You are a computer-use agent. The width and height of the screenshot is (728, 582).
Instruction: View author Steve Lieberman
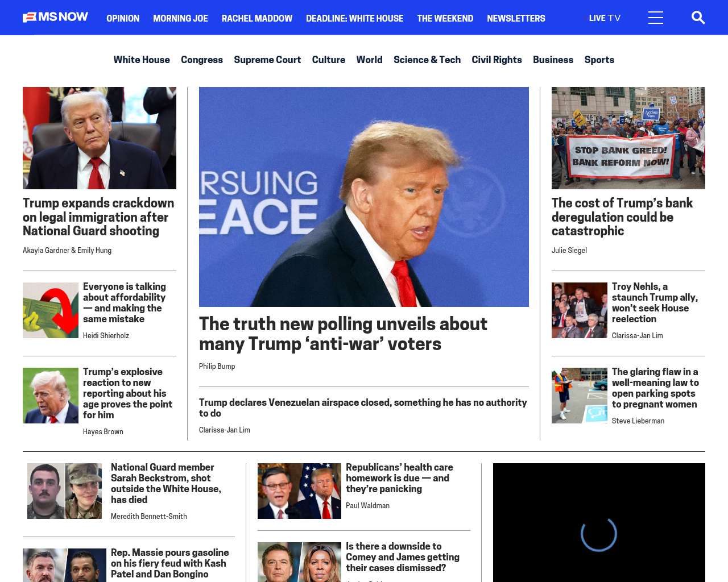tap(638, 421)
